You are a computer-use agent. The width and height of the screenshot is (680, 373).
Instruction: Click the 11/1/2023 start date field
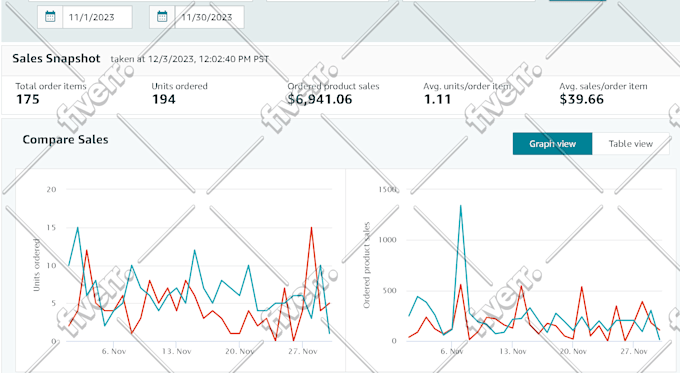point(98,17)
